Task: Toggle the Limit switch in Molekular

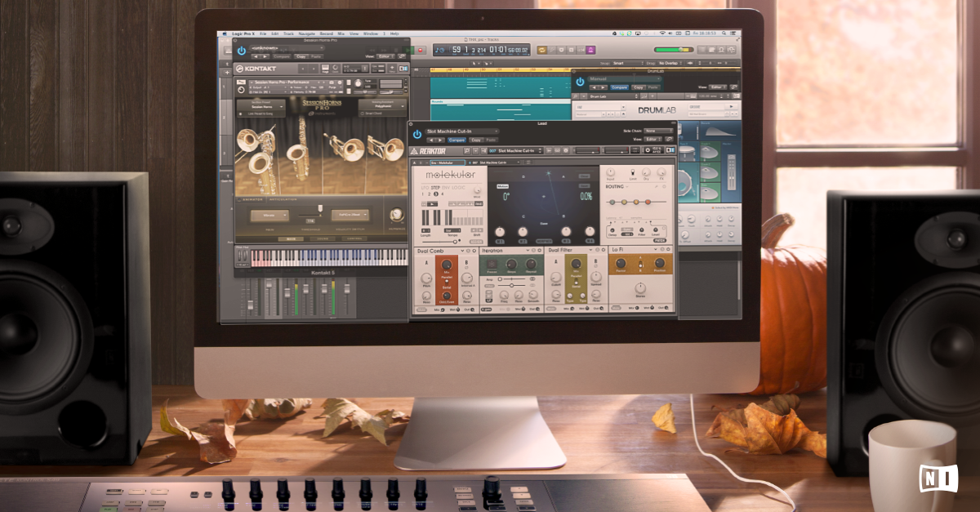Action: (633, 172)
